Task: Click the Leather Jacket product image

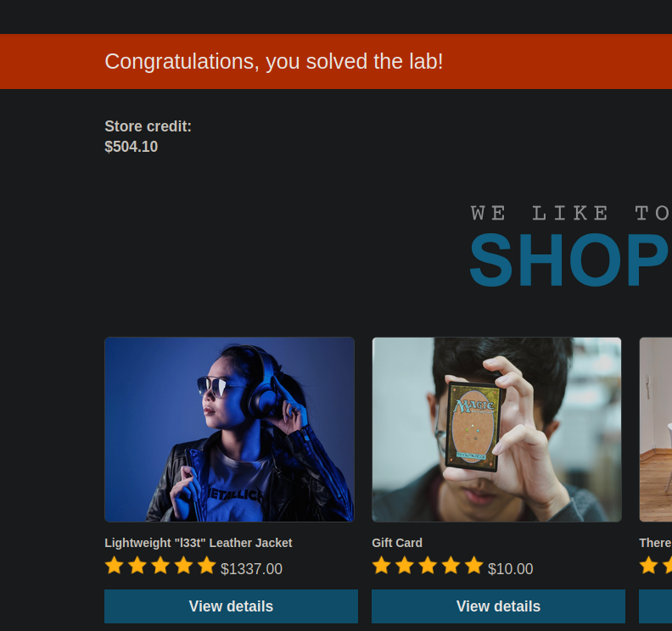Action: 229,430
